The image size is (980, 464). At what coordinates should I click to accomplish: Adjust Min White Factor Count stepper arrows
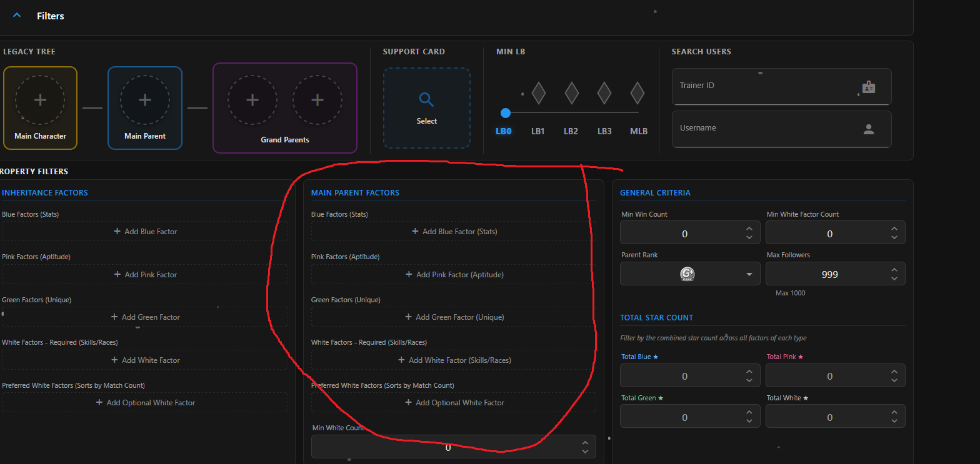(x=894, y=234)
